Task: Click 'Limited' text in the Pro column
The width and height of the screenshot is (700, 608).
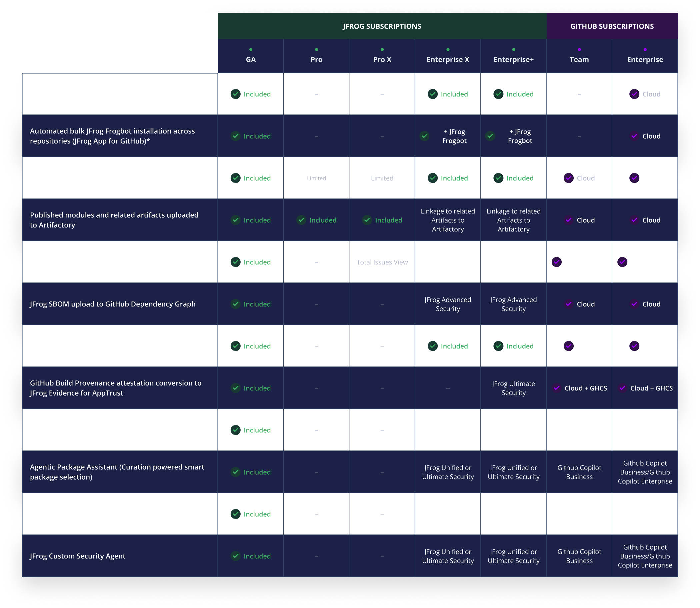Action: pyautogui.click(x=316, y=178)
